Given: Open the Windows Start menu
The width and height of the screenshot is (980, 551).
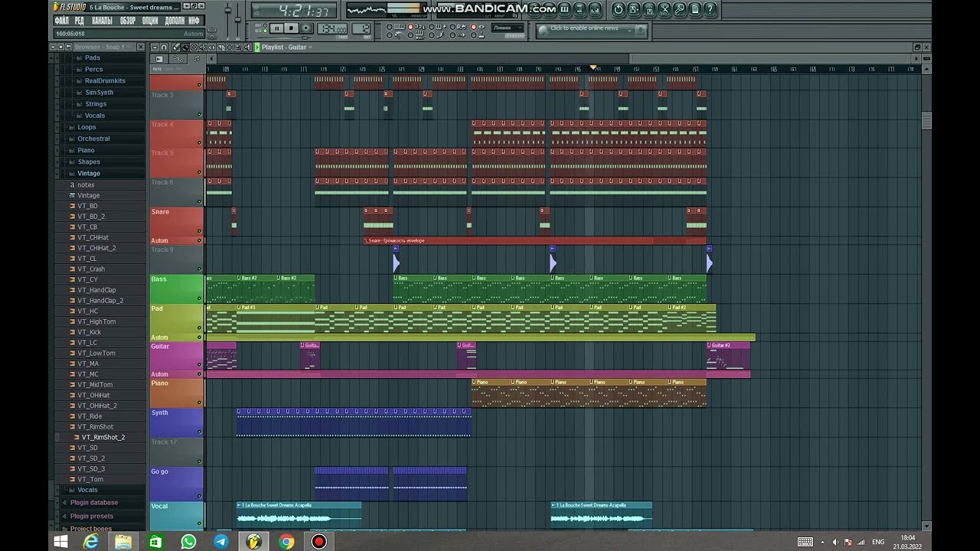Looking at the screenshot, I should click(59, 542).
